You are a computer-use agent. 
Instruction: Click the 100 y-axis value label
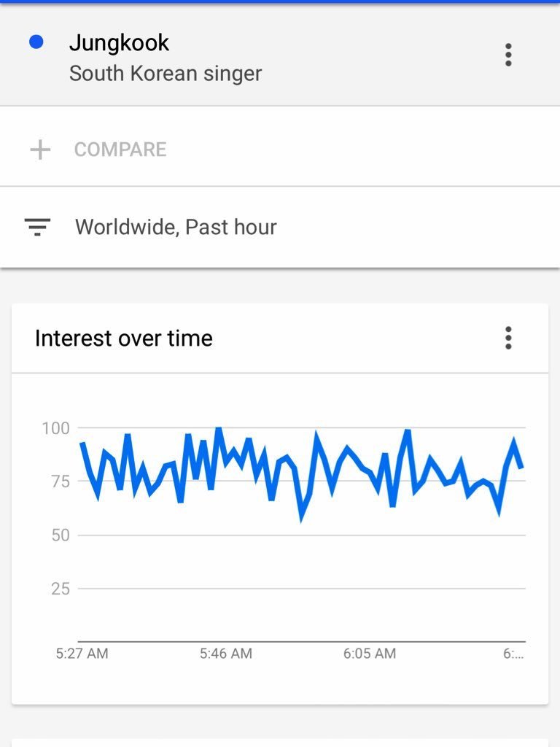55,428
